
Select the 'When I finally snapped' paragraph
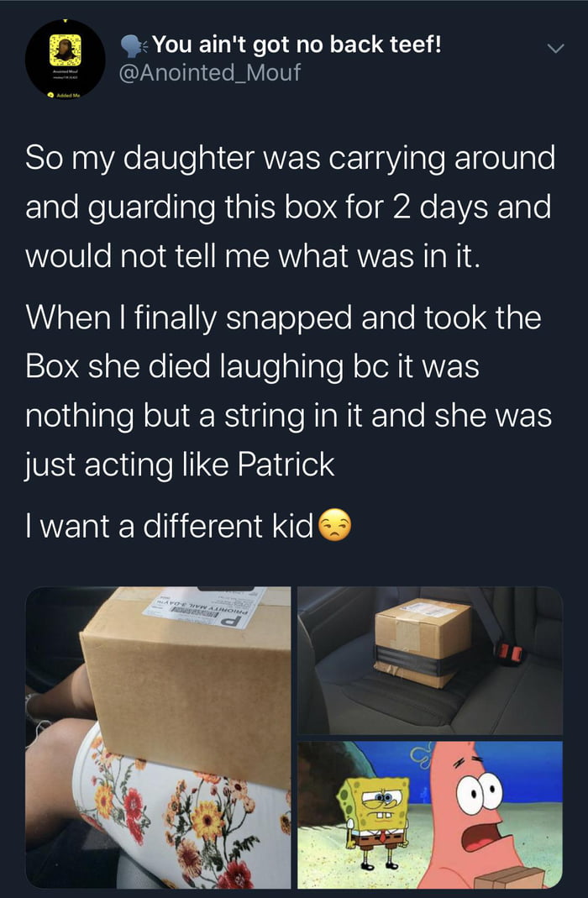point(288,391)
